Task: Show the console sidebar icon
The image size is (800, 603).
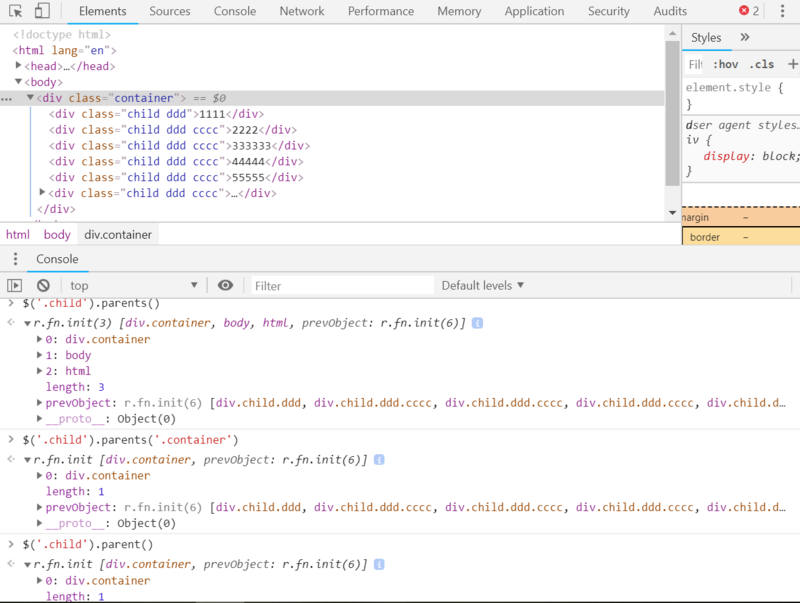Action: click(x=15, y=286)
